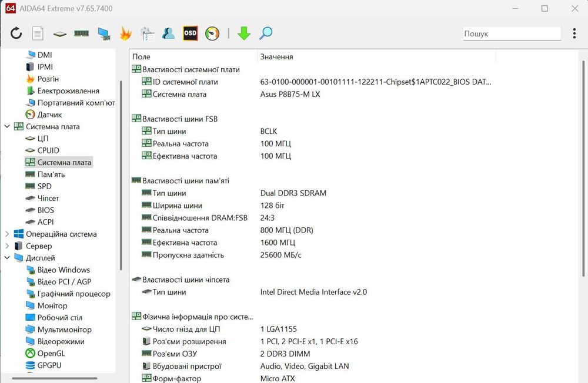Select GPGPU in the tree
The image size is (588, 383).
(43, 365)
